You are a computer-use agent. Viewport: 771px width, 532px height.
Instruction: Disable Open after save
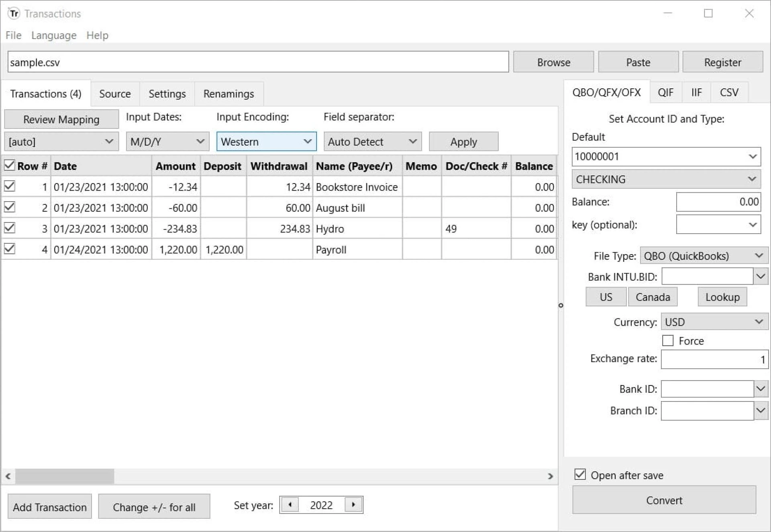[x=579, y=475]
